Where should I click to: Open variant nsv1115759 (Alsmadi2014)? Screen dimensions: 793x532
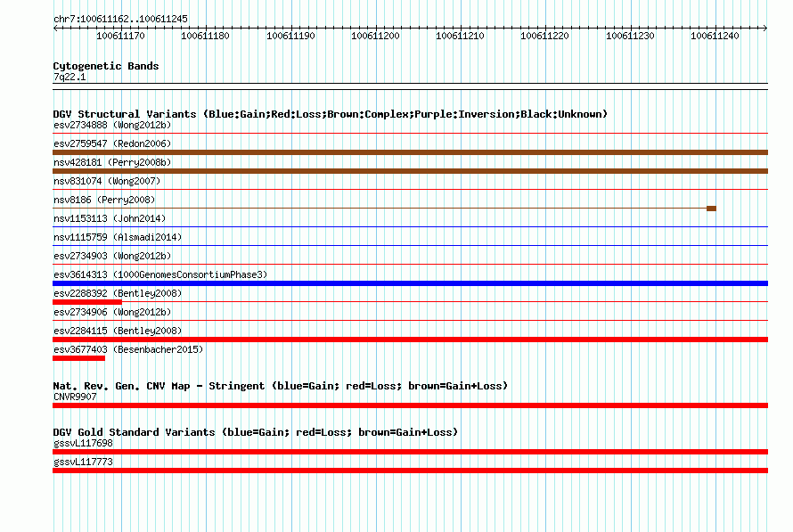coord(118,237)
